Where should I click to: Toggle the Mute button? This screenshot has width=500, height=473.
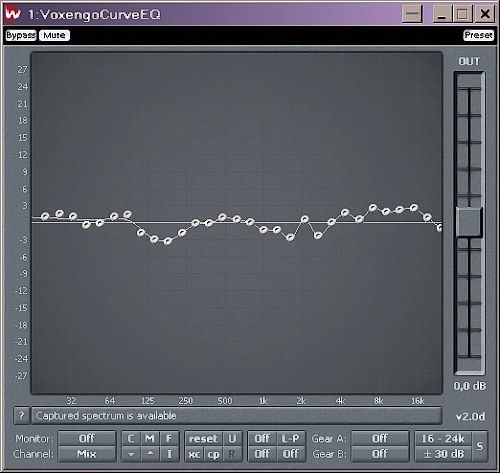click(54, 35)
